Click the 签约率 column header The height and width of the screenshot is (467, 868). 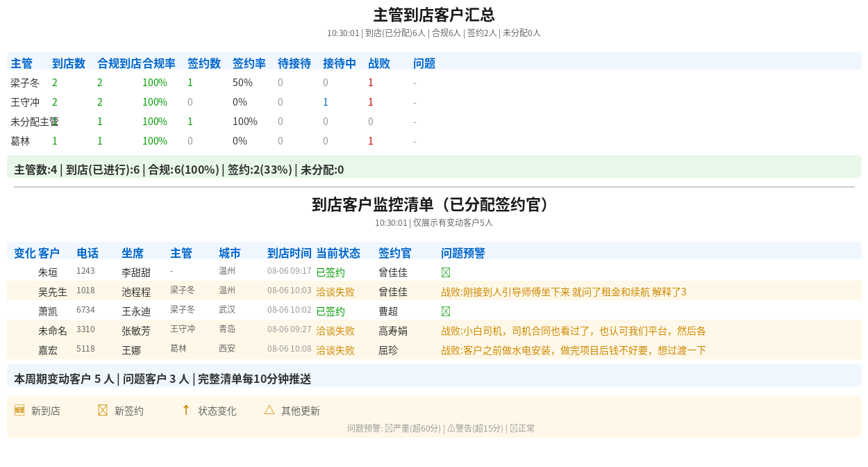(x=249, y=63)
